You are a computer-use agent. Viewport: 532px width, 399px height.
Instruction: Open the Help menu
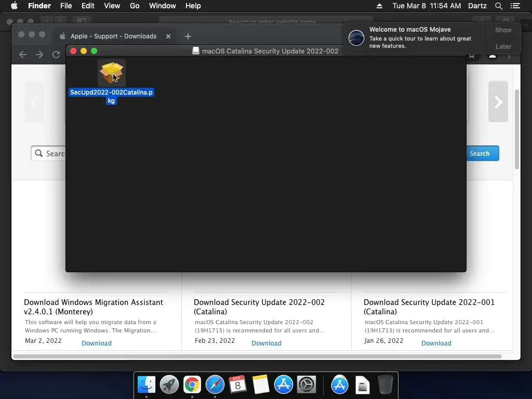[x=193, y=6]
